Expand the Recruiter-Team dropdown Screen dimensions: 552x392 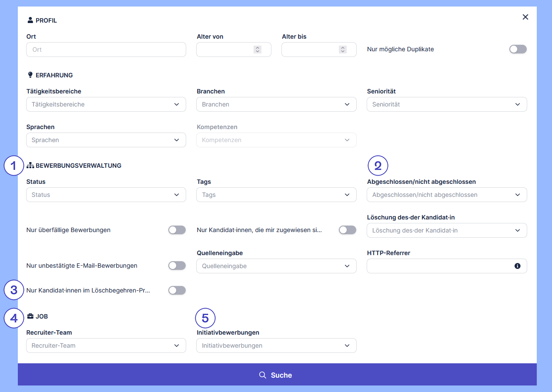106,345
